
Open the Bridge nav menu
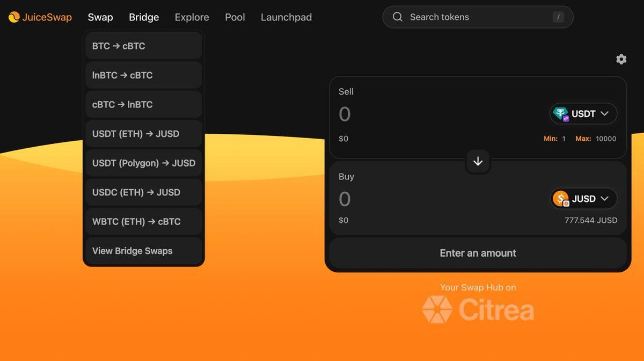point(144,17)
